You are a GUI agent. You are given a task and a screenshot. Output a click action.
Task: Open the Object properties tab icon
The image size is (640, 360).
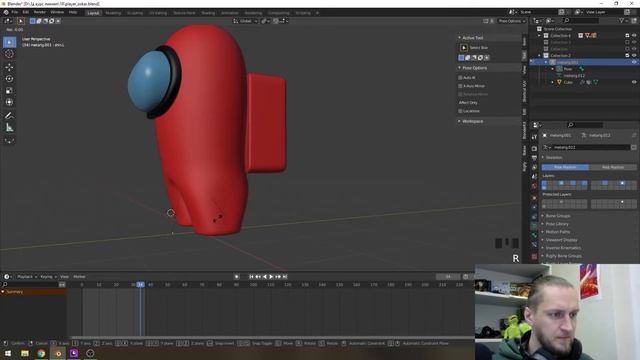click(534, 198)
